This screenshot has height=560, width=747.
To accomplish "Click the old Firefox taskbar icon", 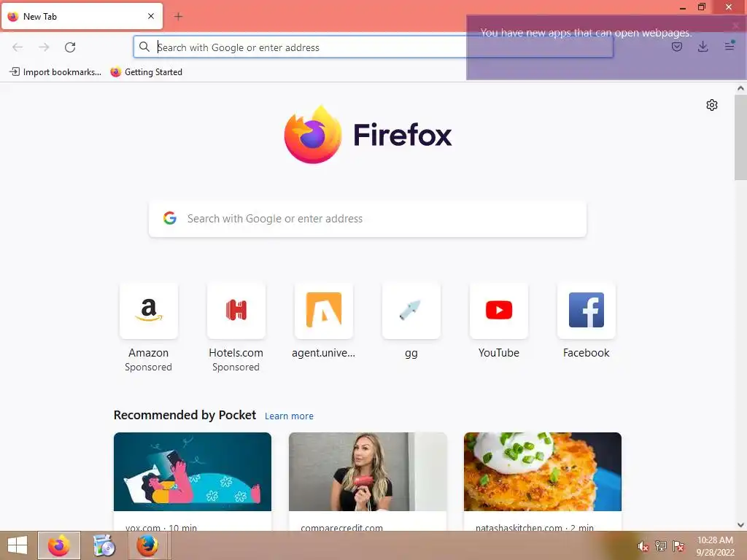I will point(147,545).
